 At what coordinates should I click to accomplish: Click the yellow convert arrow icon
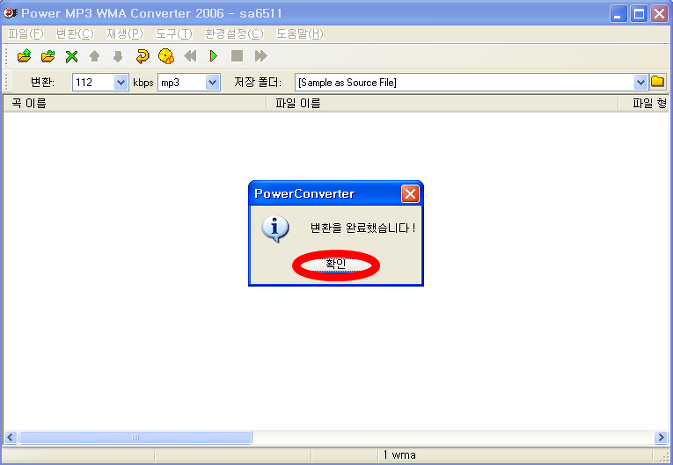pyautogui.click(x=142, y=56)
